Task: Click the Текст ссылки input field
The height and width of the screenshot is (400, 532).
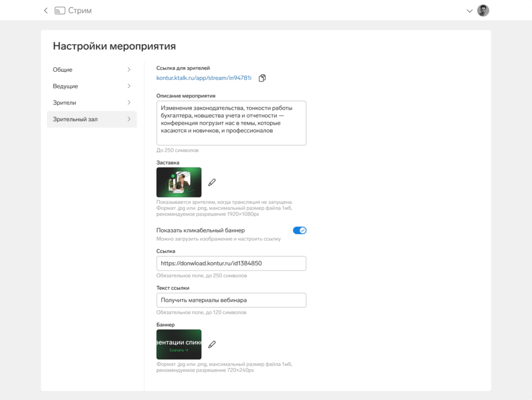Action: point(231,300)
